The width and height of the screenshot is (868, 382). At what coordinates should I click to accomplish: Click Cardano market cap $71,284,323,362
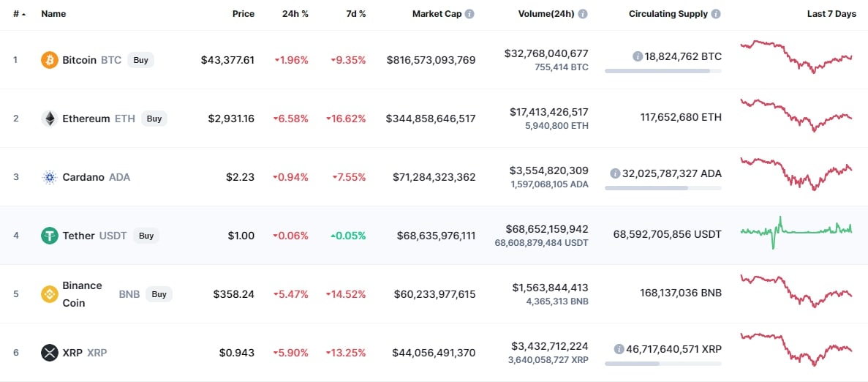[434, 177]
